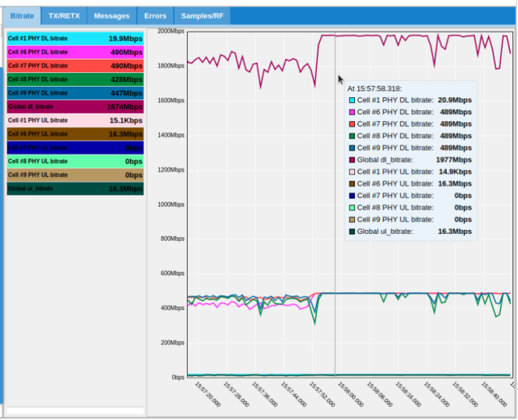This screenshot has width=518, height=420.
Task: Click the 1977Mbps value in tooltip
Action: pos(454,160)
